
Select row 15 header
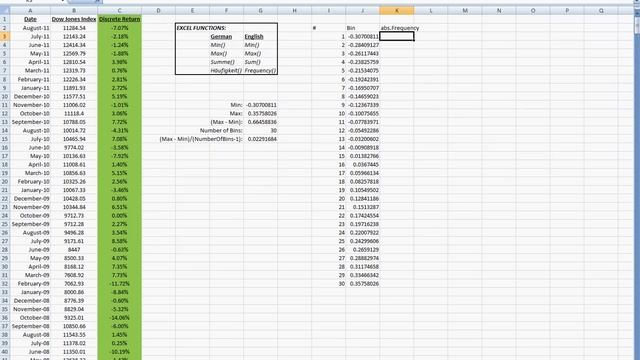(x=5, y=139)
